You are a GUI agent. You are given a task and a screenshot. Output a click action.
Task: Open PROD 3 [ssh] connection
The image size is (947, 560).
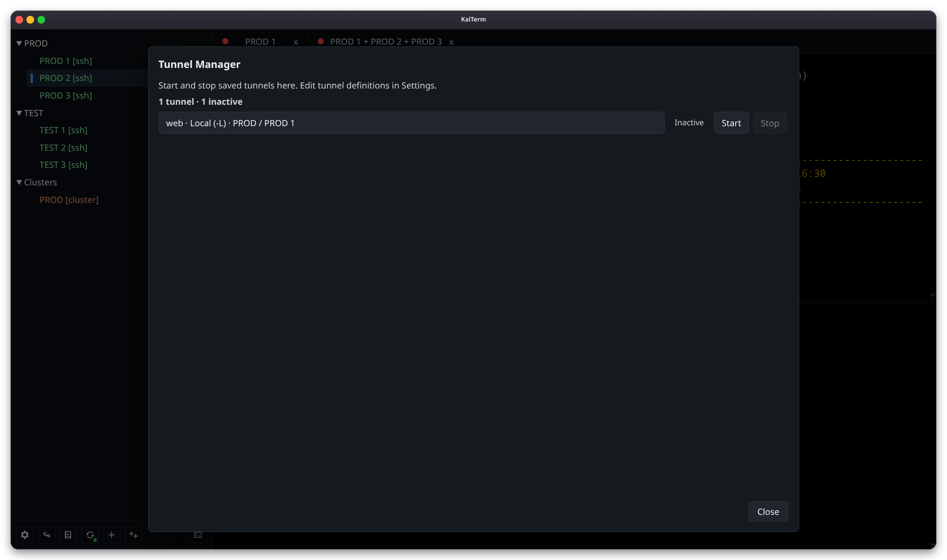click(66, 96)
